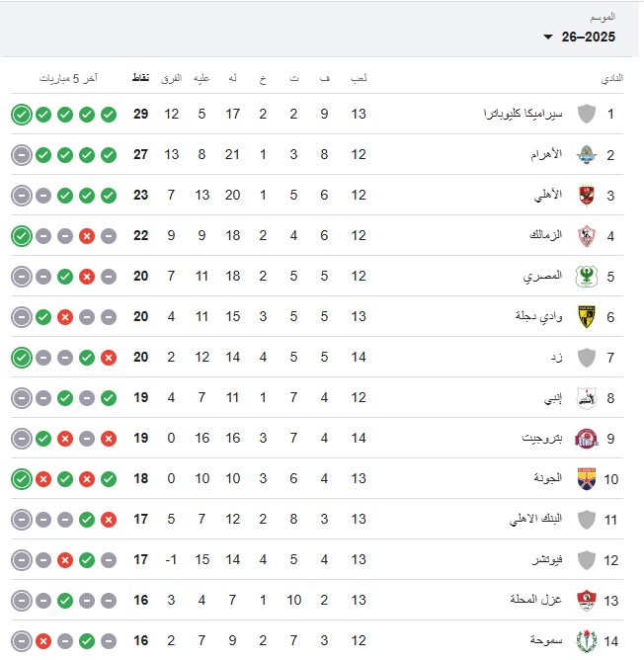Click the Al Ahram club logo

(x=587, y=154)
